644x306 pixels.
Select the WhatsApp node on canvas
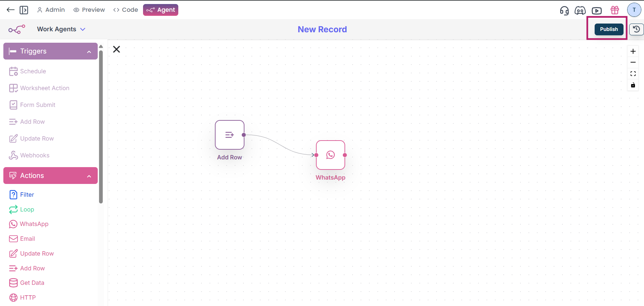click(x=330, y=155)
